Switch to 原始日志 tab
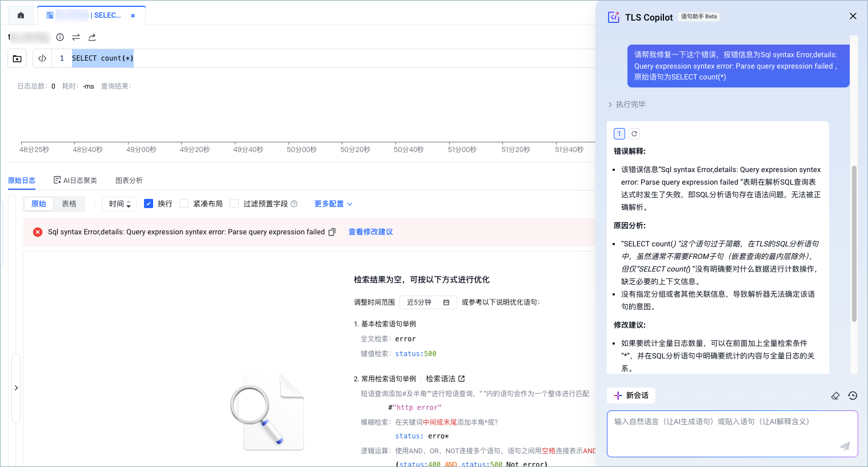868x467 pixels. point(22,181)
